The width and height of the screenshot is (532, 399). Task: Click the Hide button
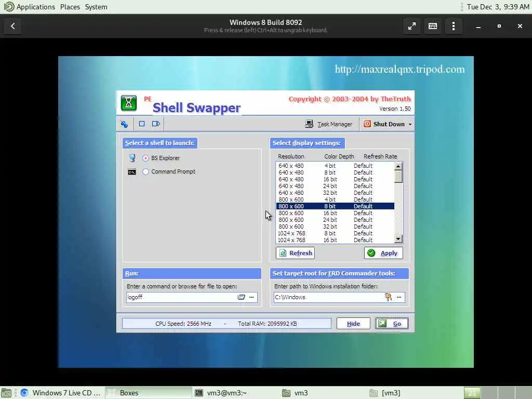(x=353, y=324)
